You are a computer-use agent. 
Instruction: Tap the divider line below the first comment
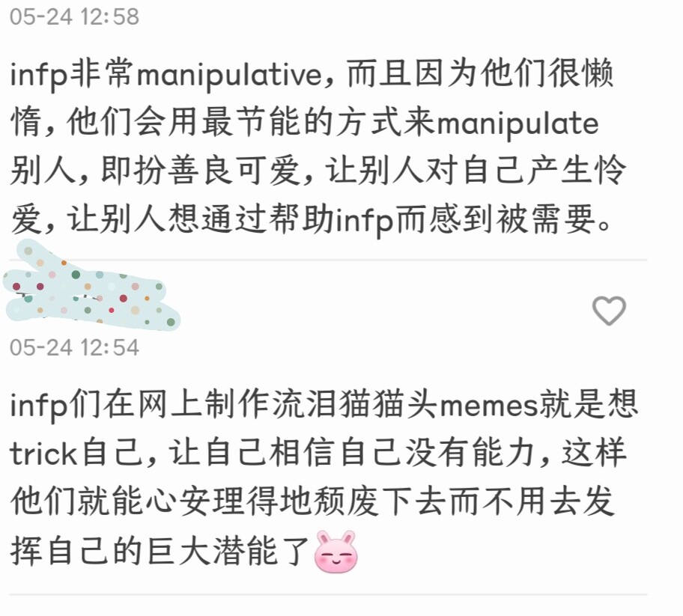pyautogui.click(x=327, y=260)
